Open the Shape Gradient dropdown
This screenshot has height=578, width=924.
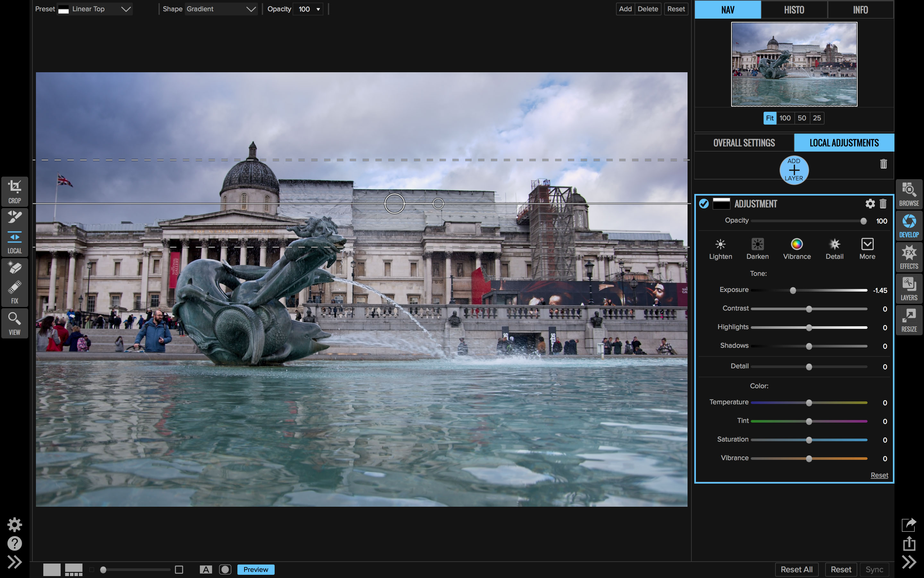(x=221, y=9)
